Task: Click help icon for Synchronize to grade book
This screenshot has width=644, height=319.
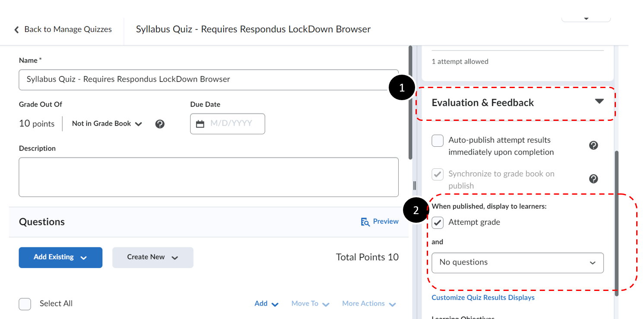Action: 593,179
